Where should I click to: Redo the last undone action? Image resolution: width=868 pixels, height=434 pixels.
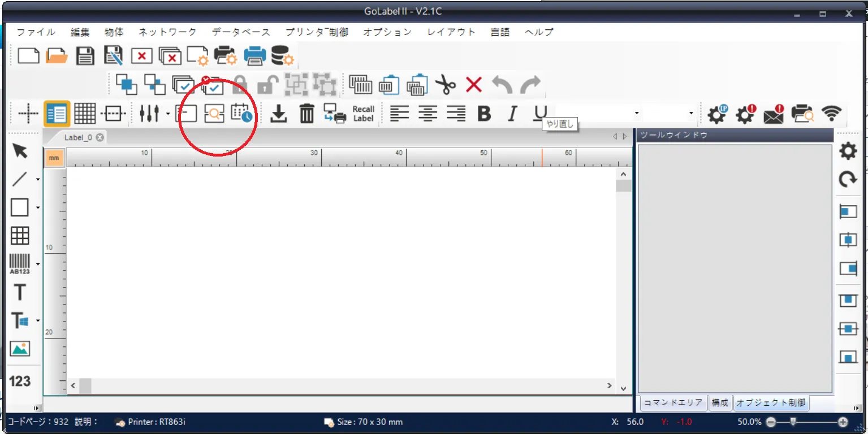[530, 85]
